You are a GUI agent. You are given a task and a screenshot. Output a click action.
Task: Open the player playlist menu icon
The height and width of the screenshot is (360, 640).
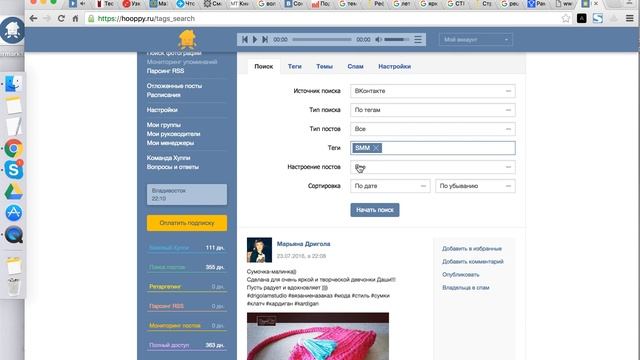tap(418, 40)
